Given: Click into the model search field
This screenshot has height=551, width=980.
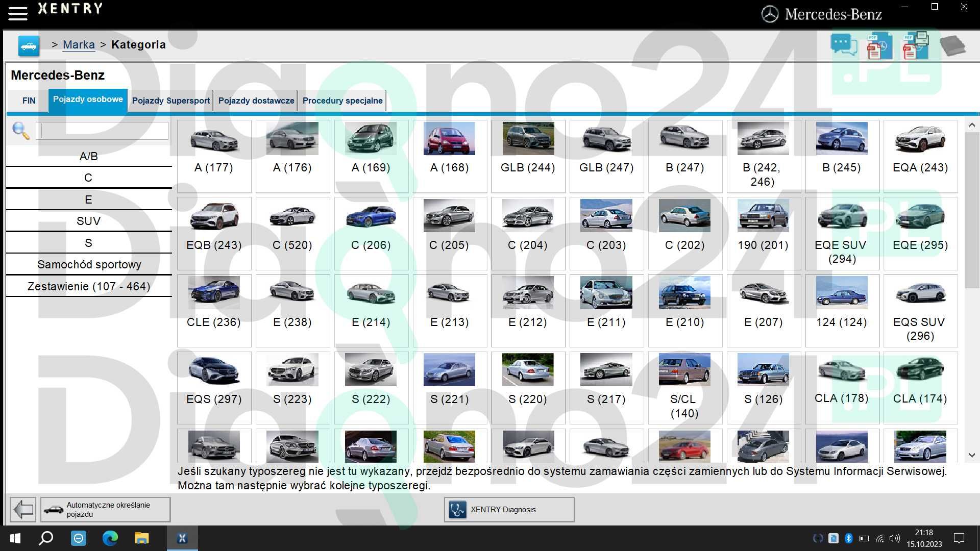Looking at the screenshot, I should coord(102,131).
